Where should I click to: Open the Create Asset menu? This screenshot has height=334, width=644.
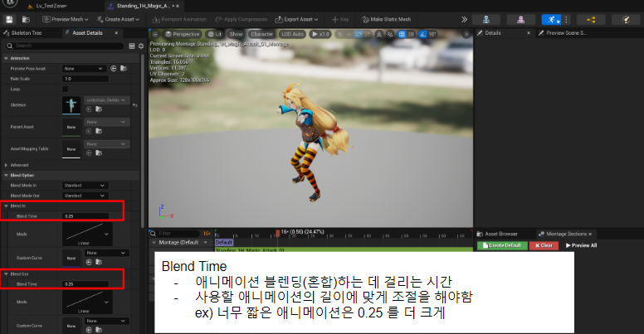point(118,19)
